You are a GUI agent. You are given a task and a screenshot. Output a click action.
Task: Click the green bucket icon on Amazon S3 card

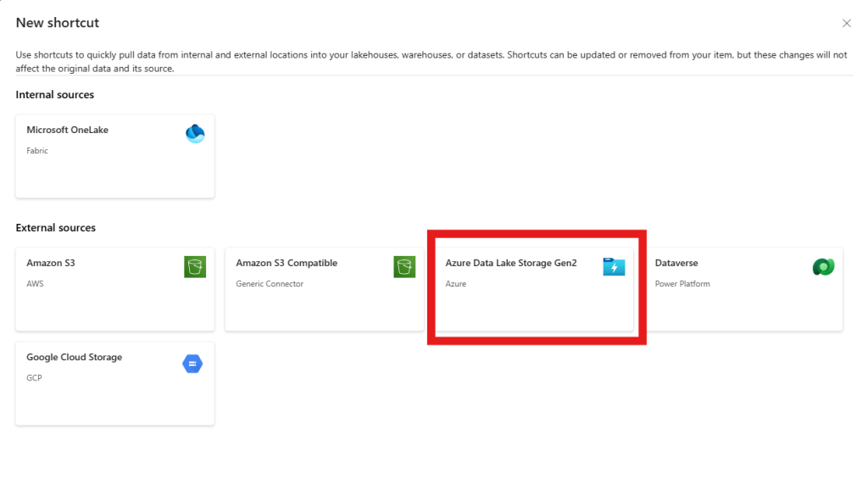click(195, 267)
